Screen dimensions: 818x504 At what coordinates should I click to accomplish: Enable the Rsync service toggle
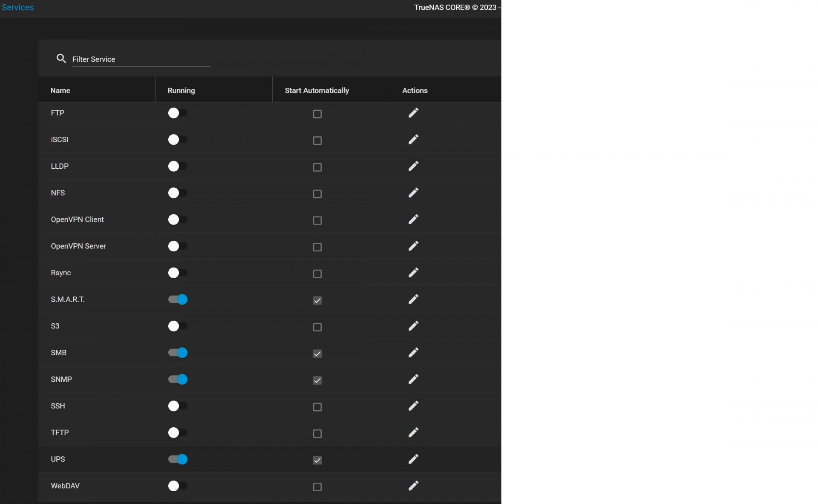pyautogui.click(x=177, y=273)
